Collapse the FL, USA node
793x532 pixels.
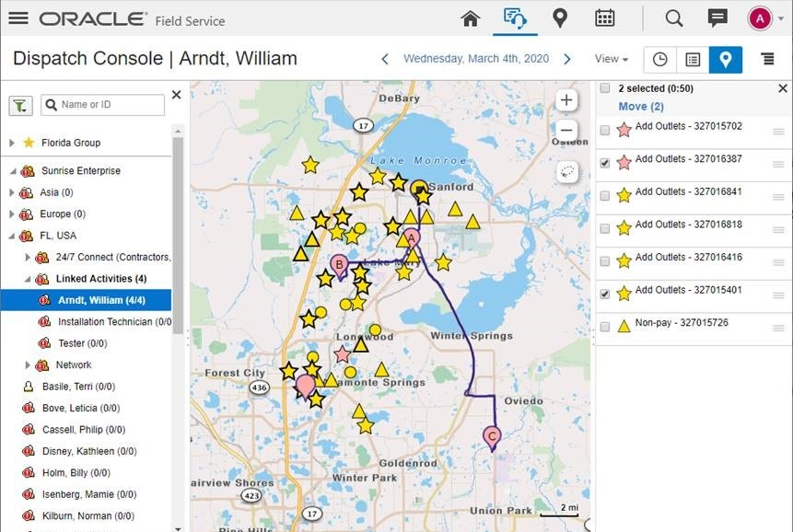pyautogui.click(x=13, y=236)
